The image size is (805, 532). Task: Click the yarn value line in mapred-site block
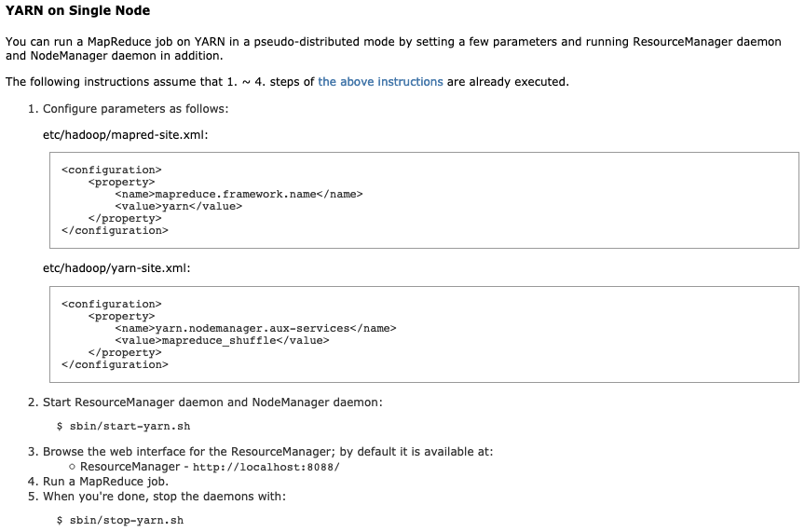coord(178,207)
